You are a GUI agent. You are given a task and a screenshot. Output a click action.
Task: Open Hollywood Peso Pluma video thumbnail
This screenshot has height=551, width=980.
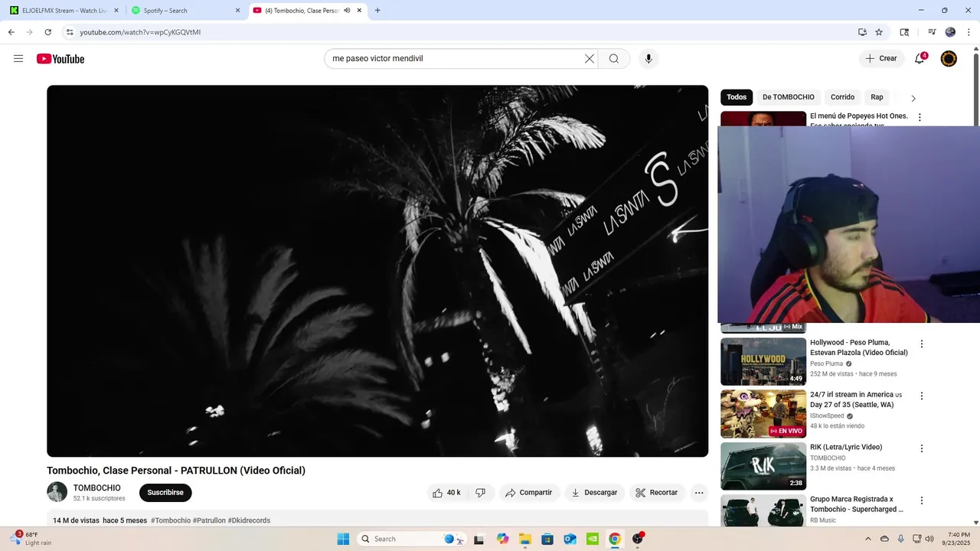point(763,361)
